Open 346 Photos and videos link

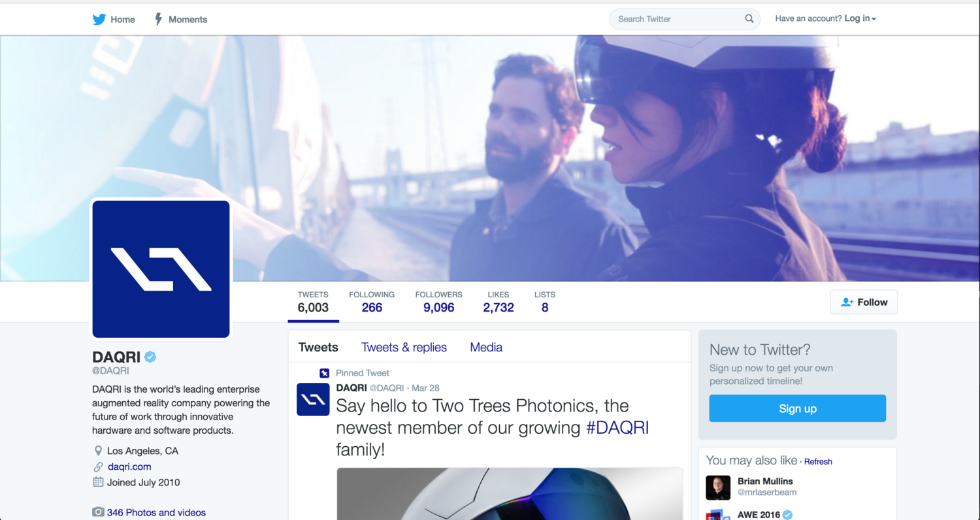(156, 513)
